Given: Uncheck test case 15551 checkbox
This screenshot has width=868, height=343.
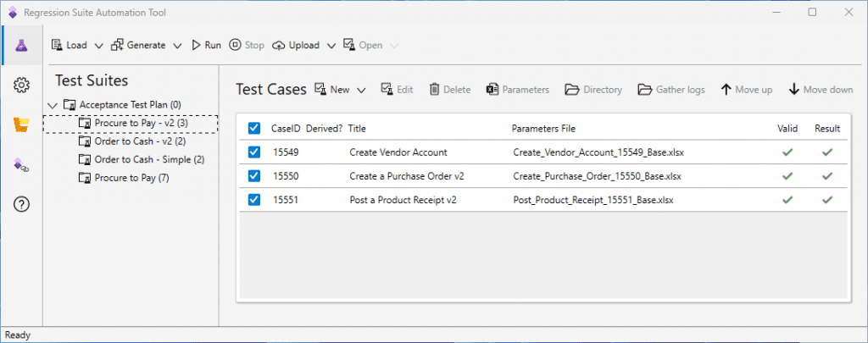Looking at the screenshot, I should point(254,200).
